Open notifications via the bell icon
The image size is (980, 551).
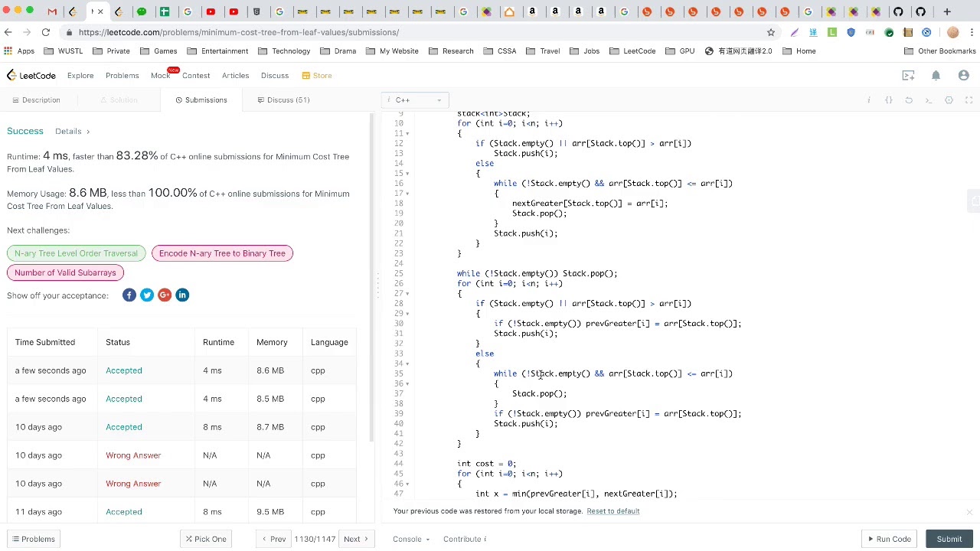coord(936,75)
